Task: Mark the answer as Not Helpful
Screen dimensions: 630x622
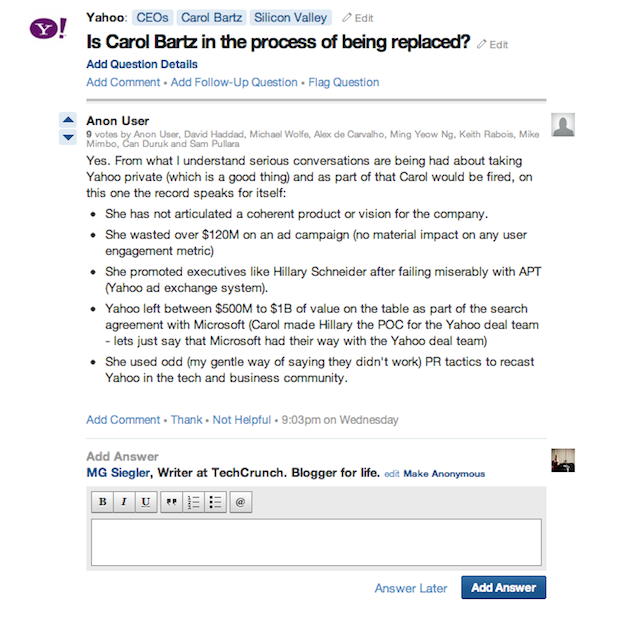Action: pos(241,420)
